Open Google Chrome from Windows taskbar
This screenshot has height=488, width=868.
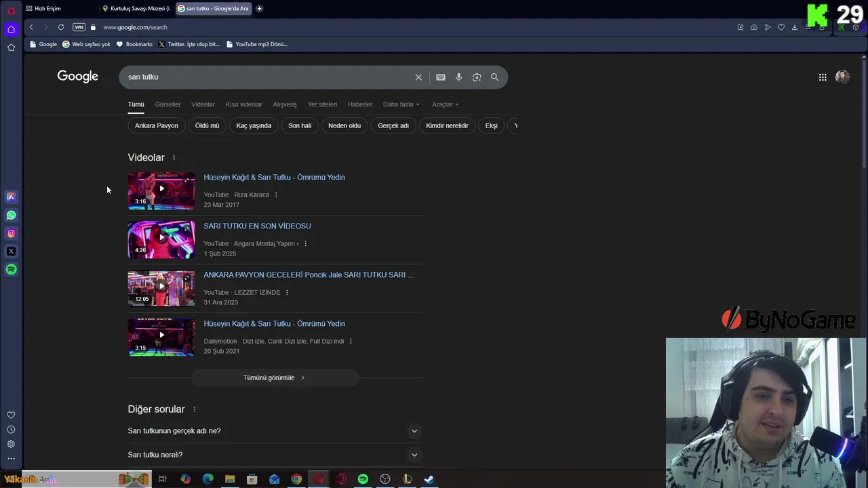(296, 479)
